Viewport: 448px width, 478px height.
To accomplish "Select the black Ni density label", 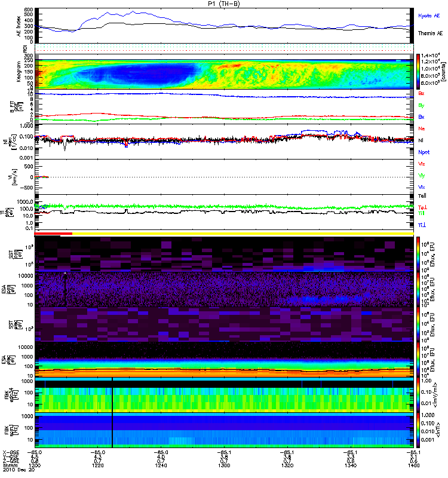I will [421, 140].
